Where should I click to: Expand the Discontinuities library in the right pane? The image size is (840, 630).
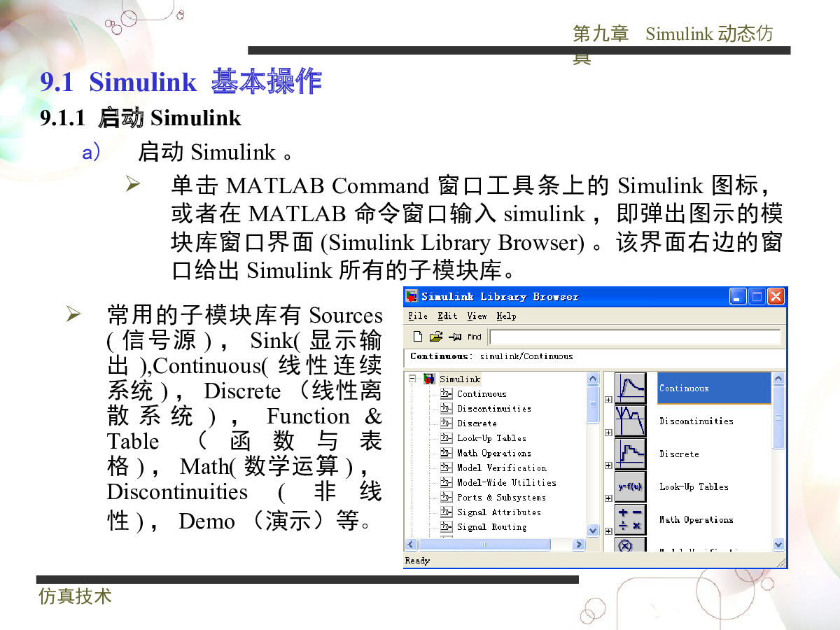608,433
